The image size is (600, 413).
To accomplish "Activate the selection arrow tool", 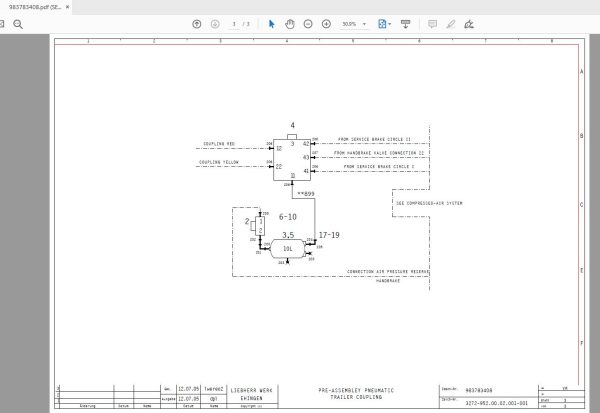I will [271, 24].
